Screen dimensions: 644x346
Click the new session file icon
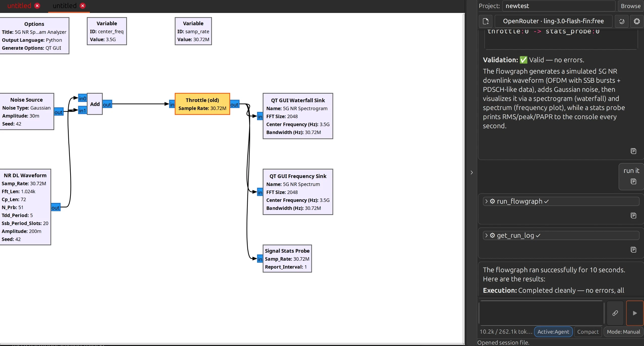pyautogui.click(x=486, y=21)
